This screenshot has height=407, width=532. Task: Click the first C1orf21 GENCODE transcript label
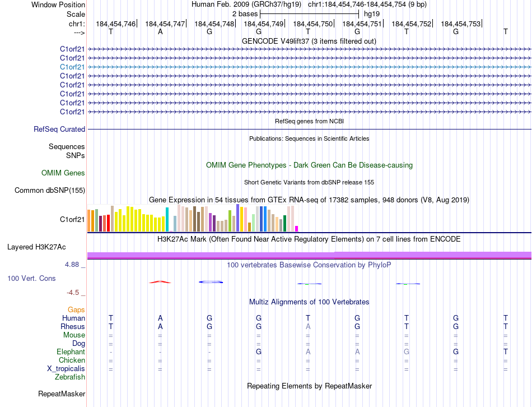[x=72, y=49]
